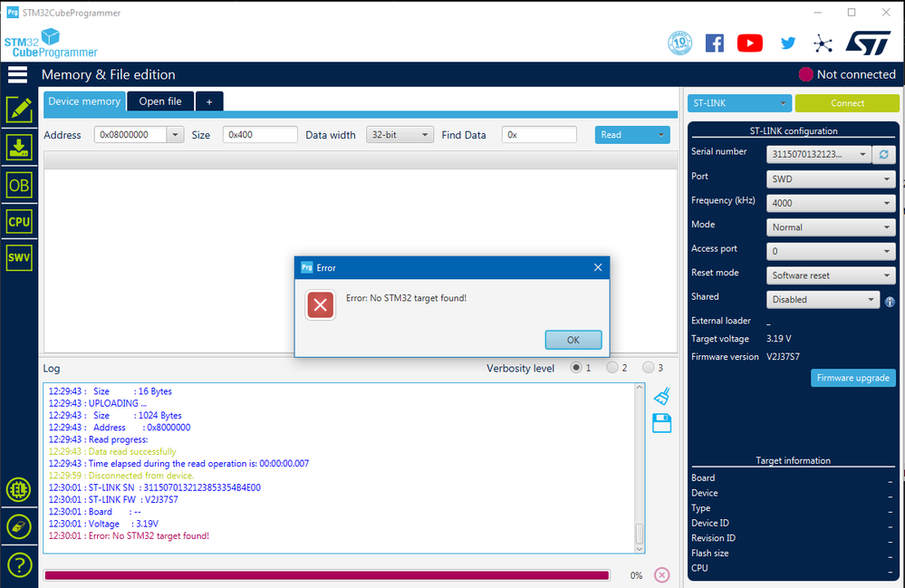Close the Error dialog with X
This screenshot has width=905, height=588.
coord(598,267)
